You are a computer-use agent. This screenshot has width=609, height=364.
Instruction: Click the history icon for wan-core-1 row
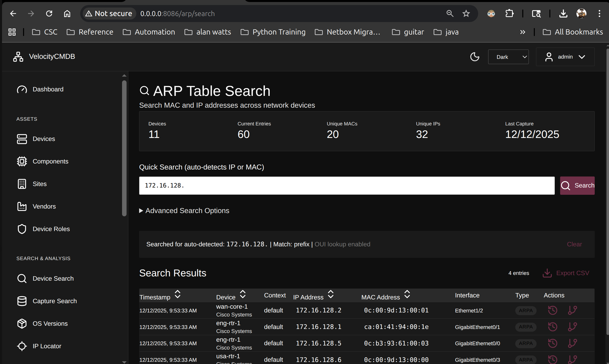(552, 310)
